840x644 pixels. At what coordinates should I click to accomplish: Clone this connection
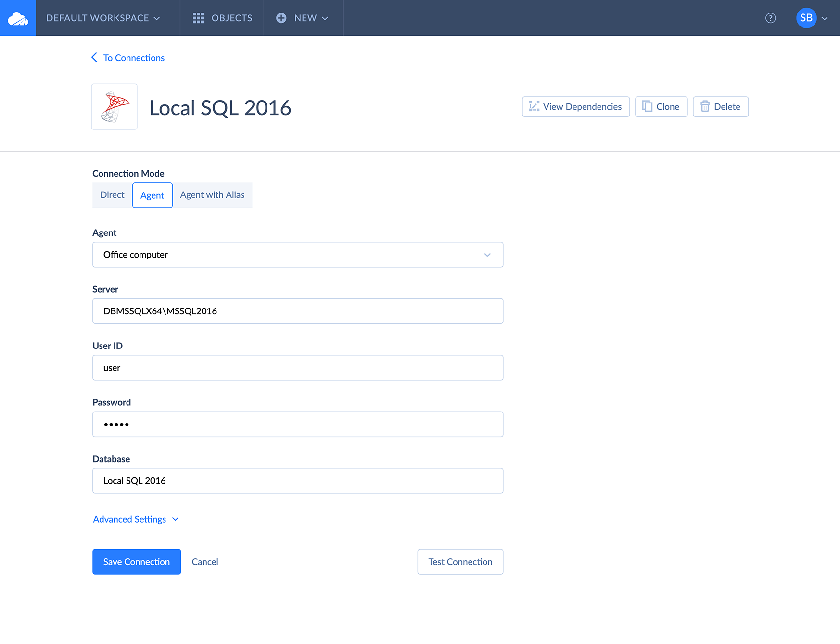tap(661, 107)
